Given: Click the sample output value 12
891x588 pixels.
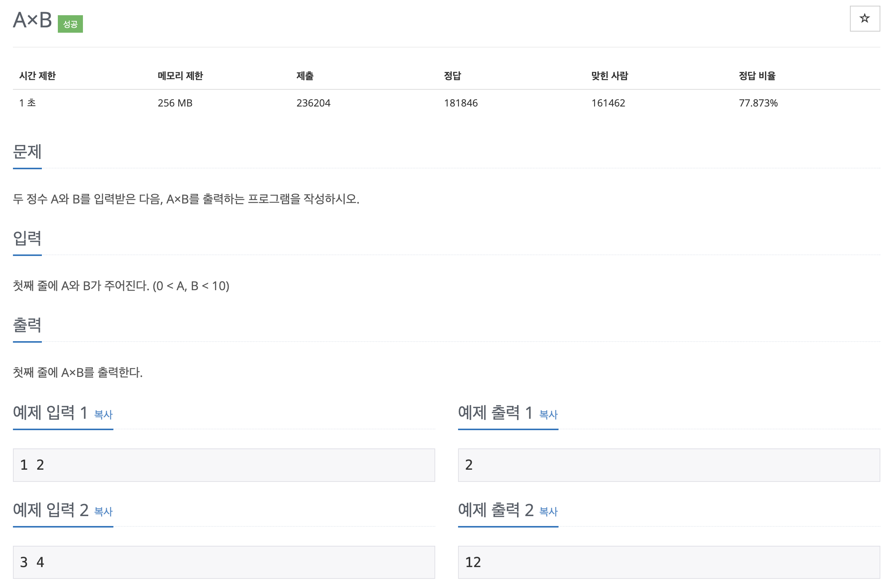Looking at the screenshot, I should 473,563.
